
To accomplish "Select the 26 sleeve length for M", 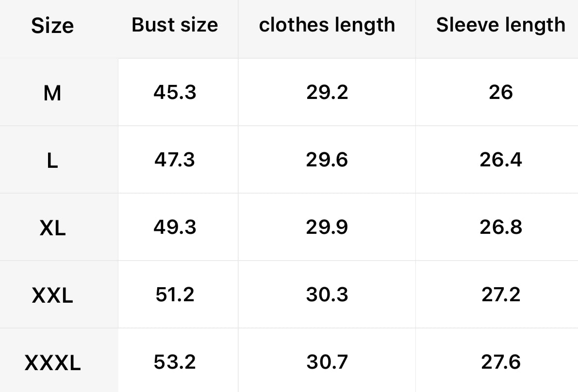I will pyautogui.click(x=500, y=92).
